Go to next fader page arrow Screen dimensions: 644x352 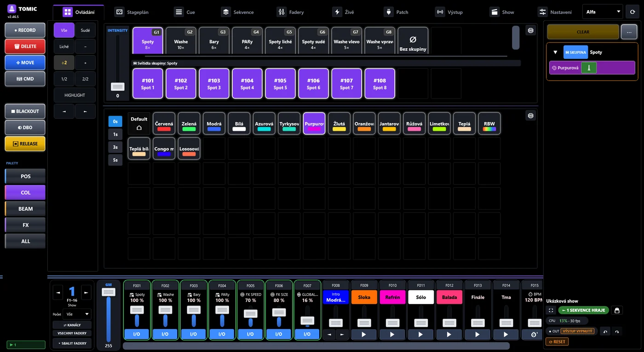click(86, 292)
